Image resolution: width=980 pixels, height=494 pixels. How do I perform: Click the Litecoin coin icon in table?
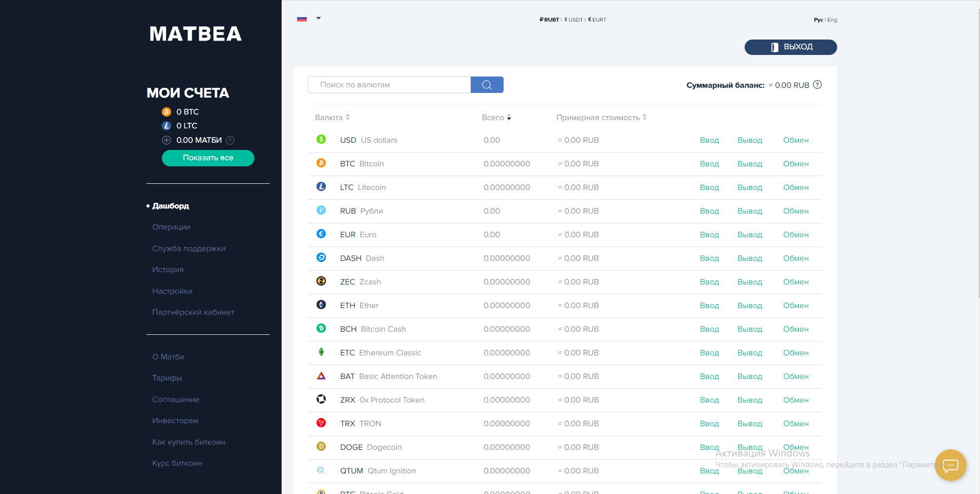point(321,186)
